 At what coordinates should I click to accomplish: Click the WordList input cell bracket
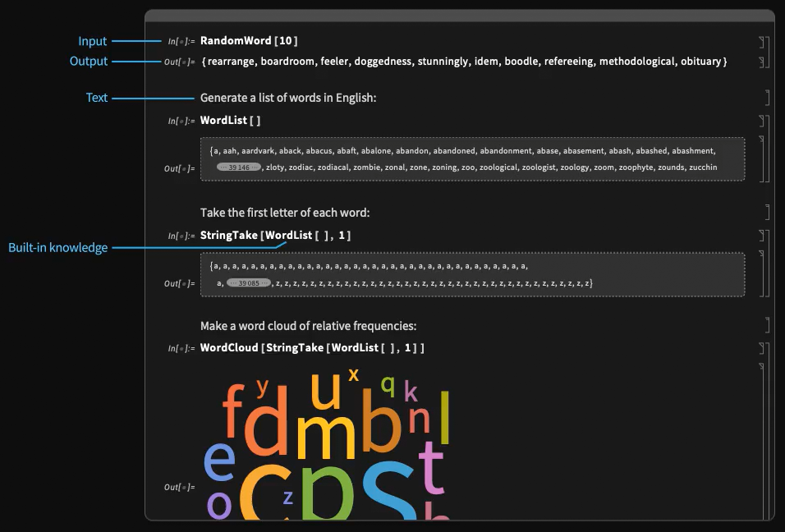click(x=762, y=121)
